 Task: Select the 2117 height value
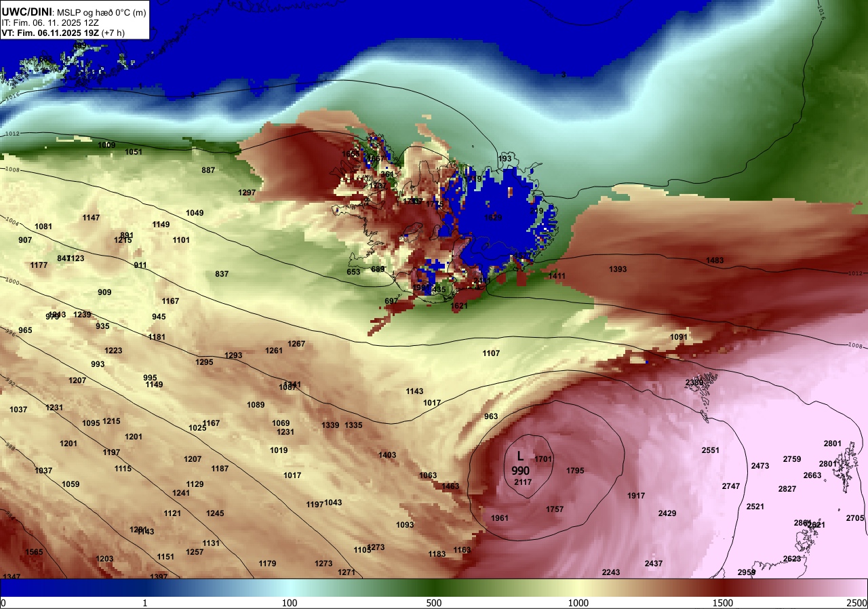[x=523, y=482]
